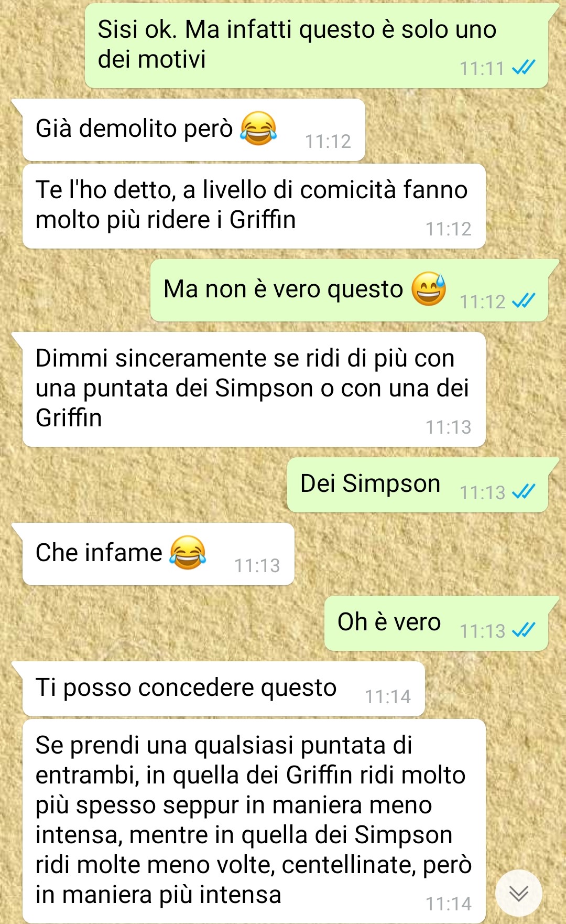Select the 'Già demolito però' message
566x924 pixels.
tap(194, 130)
